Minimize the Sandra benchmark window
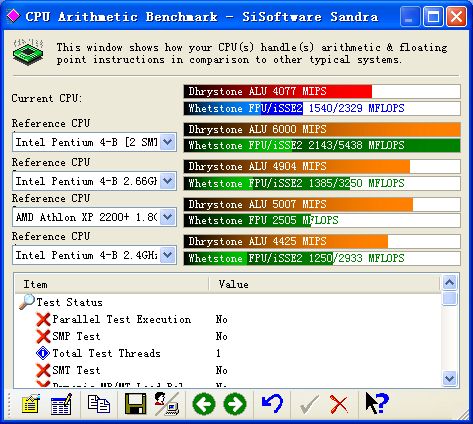Screen dimensions: 473x424 (409, 16)
